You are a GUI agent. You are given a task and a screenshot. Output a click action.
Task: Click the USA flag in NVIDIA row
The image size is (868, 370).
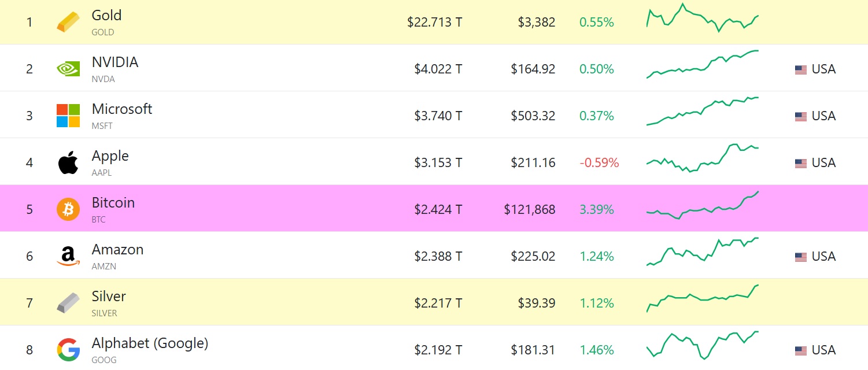(x=801, y=69)
